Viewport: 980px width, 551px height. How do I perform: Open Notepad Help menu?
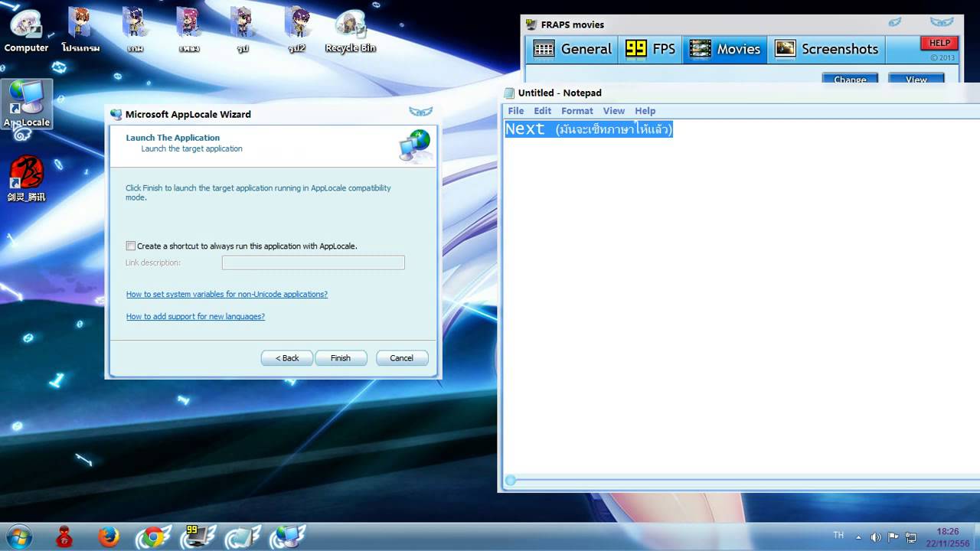pos(645,111)
